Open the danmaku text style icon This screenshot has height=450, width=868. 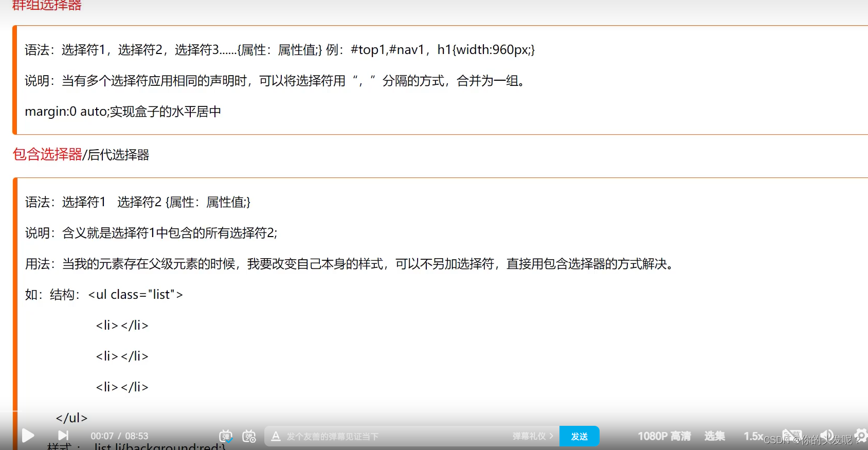point(276,436)
